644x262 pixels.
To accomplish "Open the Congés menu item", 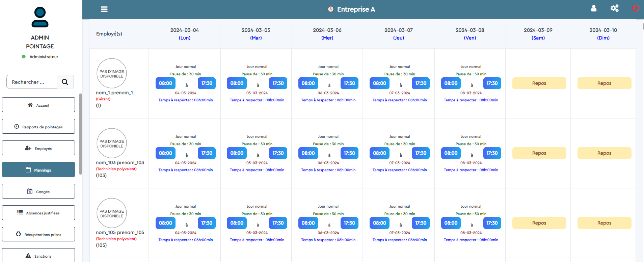I will (38, 191).
